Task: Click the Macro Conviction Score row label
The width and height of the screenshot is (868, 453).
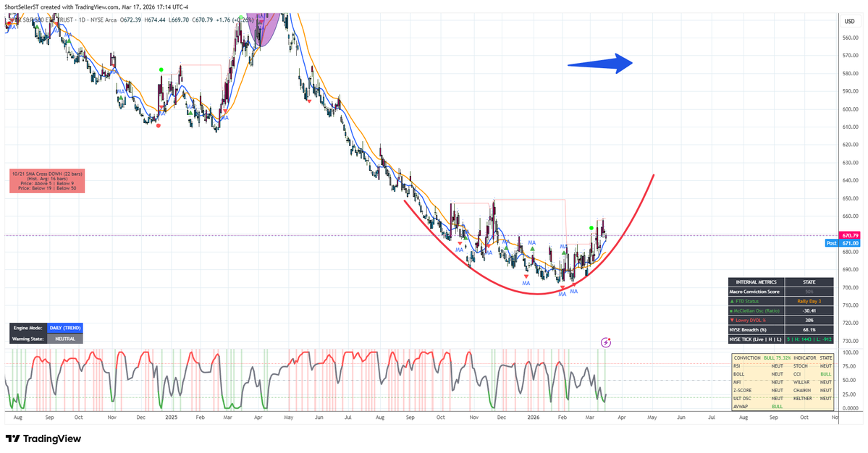Action: click(757, 292)
